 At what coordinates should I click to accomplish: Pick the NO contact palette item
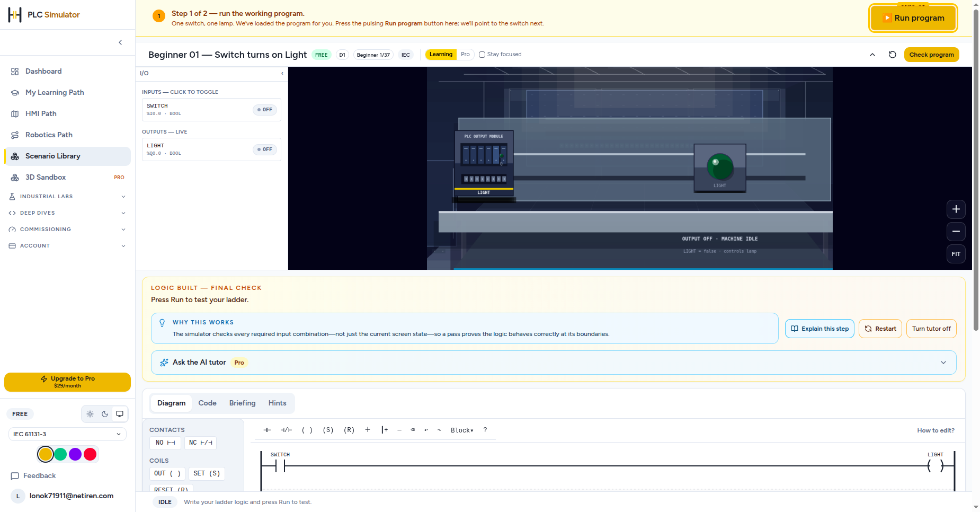tap(165, 443)
